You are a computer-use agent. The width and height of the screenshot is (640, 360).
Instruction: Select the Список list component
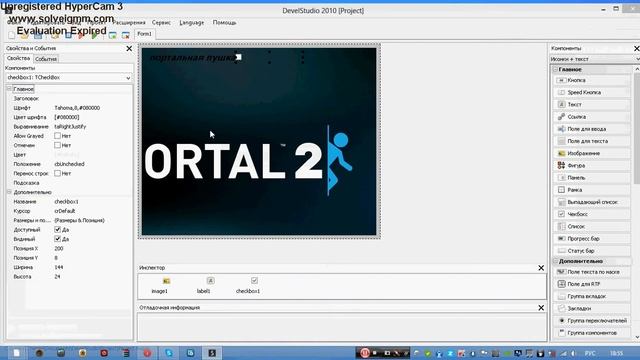click(x=591, y=227)
